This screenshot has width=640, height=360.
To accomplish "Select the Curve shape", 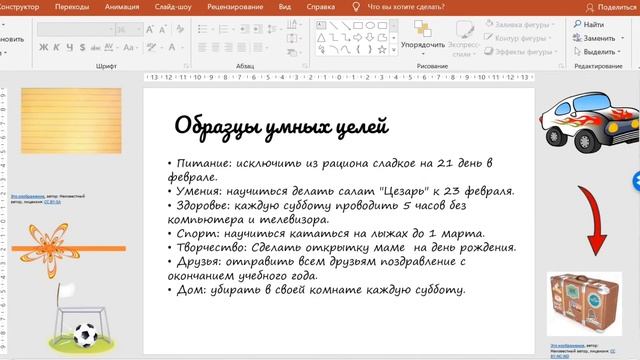I will [x=346, y=50].
